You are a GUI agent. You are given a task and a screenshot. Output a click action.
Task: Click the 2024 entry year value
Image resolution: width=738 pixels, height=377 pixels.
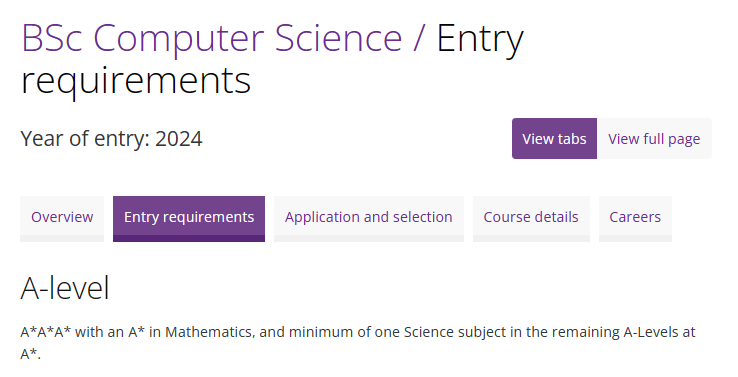point(179,139)
